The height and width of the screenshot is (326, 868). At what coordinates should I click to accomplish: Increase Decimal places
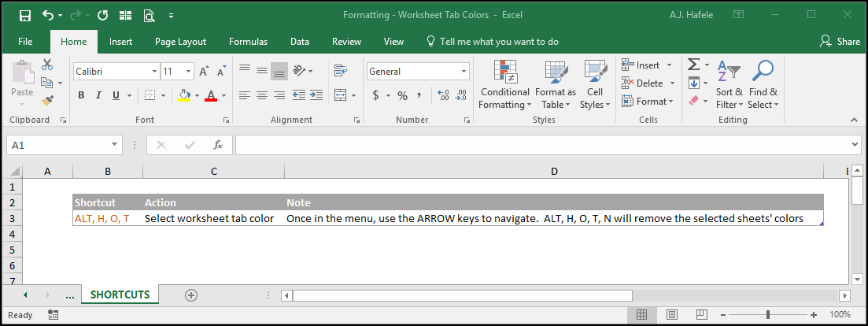pyautogui.click(x=443, y=95)
